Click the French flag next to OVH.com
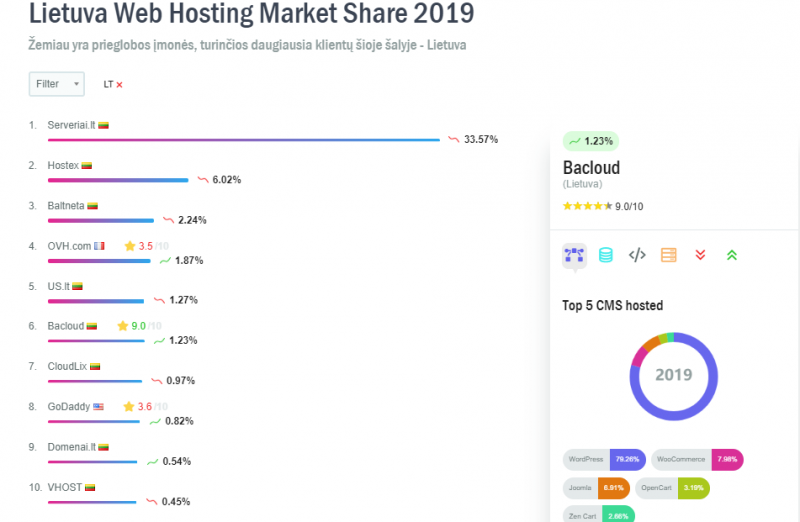This screenshot has width=800, height=522. coord(99,246)
